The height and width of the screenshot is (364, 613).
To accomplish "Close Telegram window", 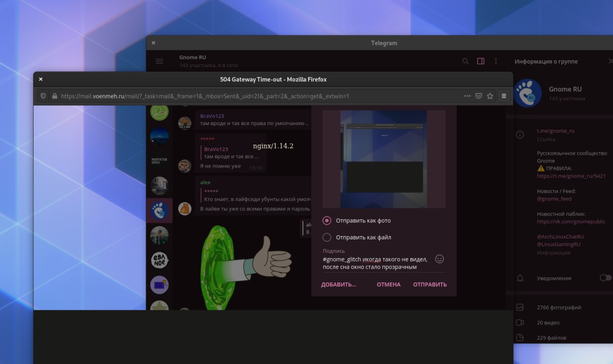I will click(x=153, y=43).
